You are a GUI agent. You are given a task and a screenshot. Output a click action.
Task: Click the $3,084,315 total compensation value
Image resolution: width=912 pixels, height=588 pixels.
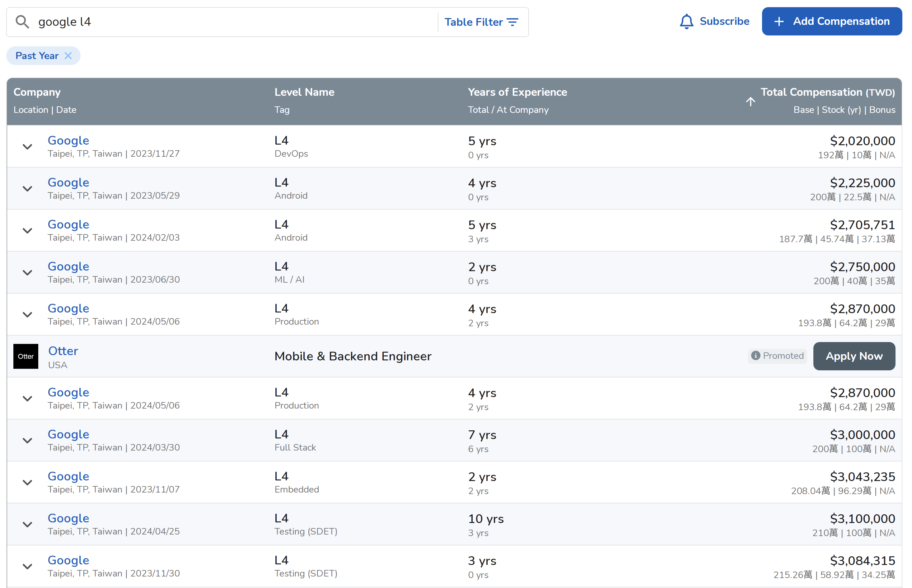click(x=862, y=561)
